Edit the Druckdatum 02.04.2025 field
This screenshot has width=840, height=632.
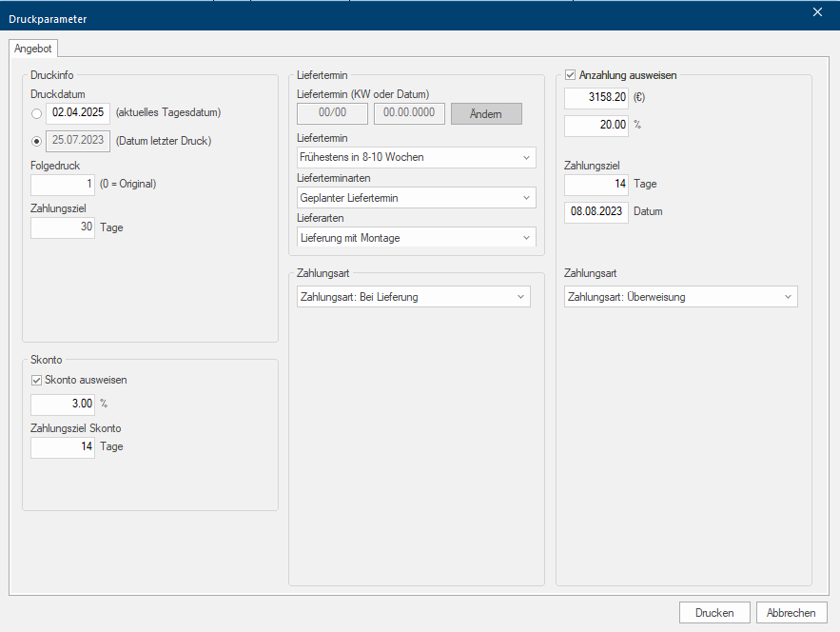tap(78, 112)
